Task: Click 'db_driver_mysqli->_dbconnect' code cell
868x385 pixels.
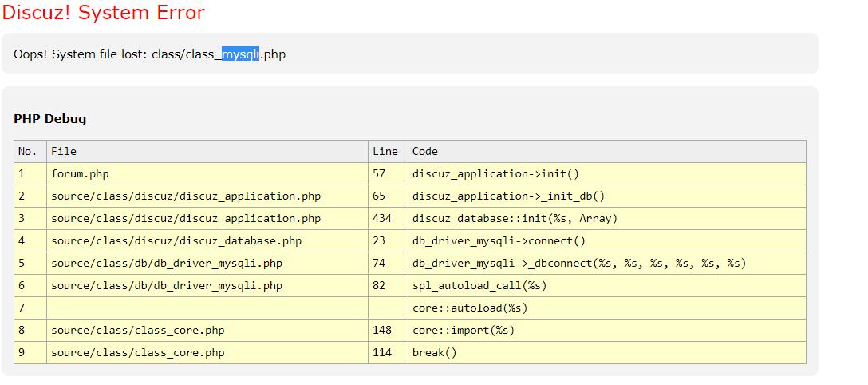Action: [x=607, y=263]
